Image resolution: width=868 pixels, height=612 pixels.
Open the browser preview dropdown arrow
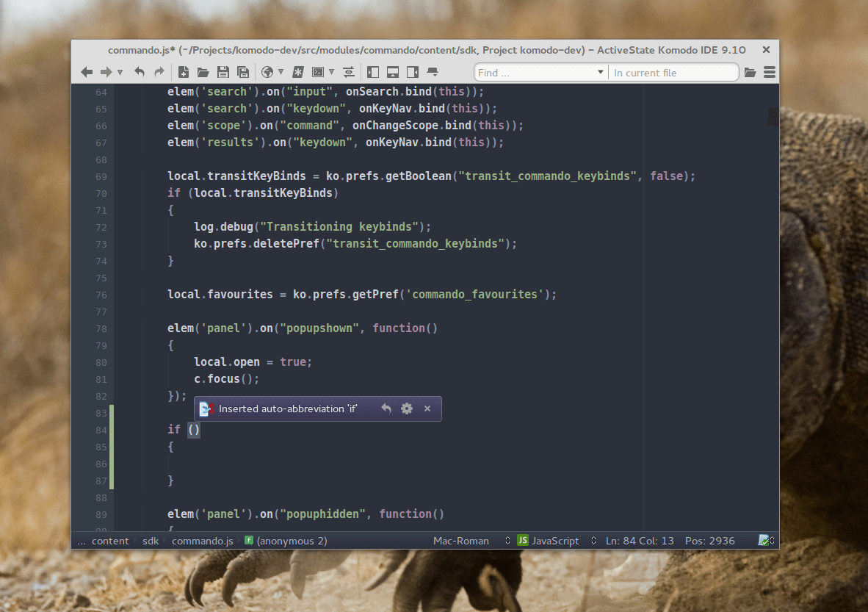281,72
